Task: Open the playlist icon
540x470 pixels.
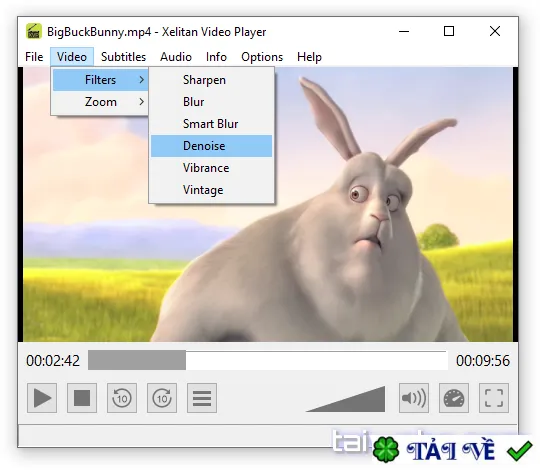Action: (202, 398)
